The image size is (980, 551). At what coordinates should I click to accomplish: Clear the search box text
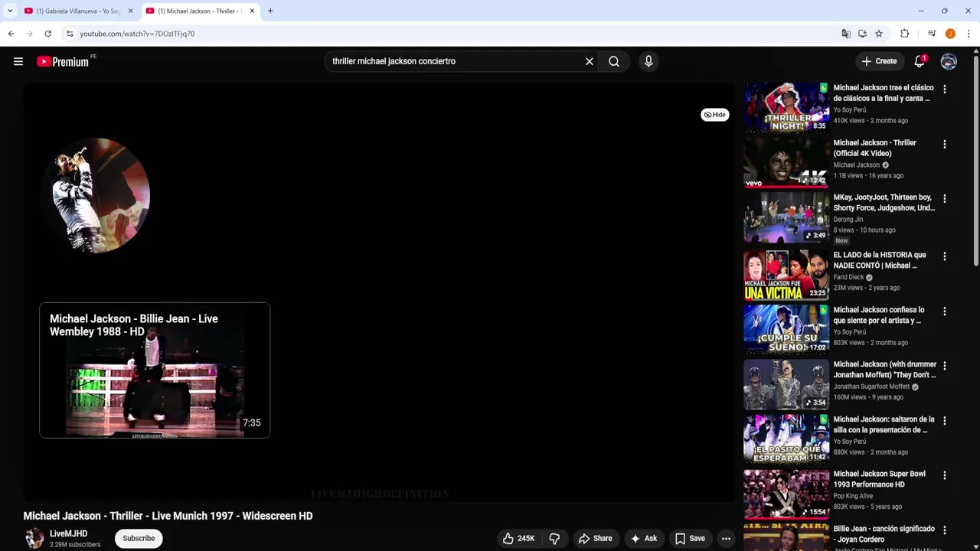(590, 61)
